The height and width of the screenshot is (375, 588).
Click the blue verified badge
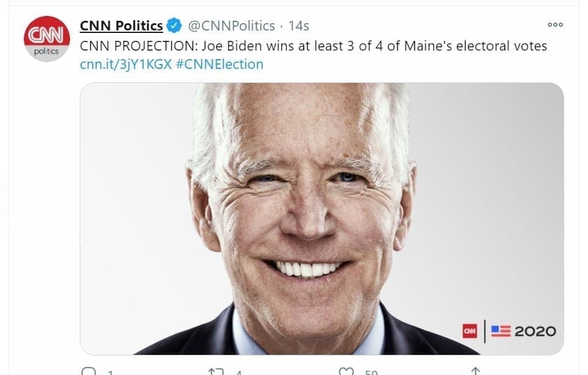pyautogui.click(x=174, y=26)
